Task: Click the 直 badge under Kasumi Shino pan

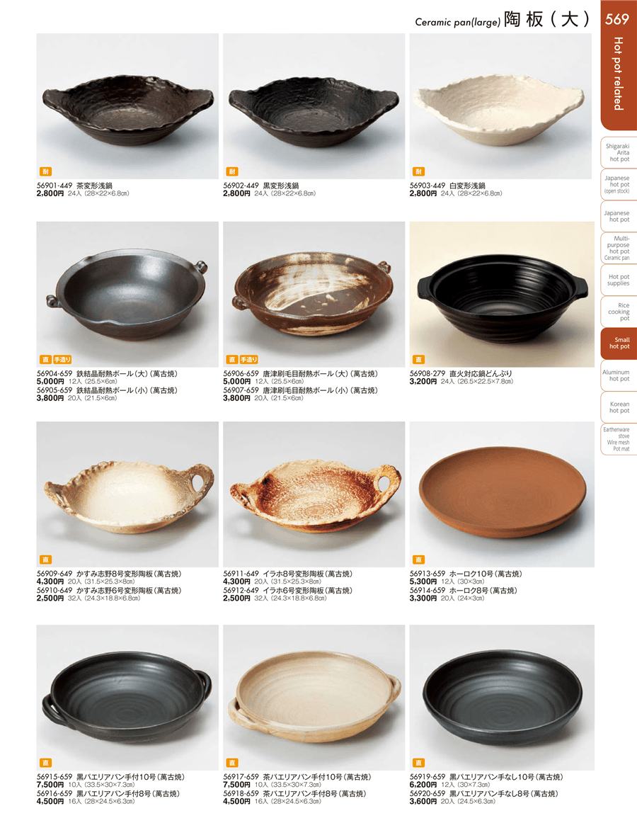Action: [x=45, y=560]
